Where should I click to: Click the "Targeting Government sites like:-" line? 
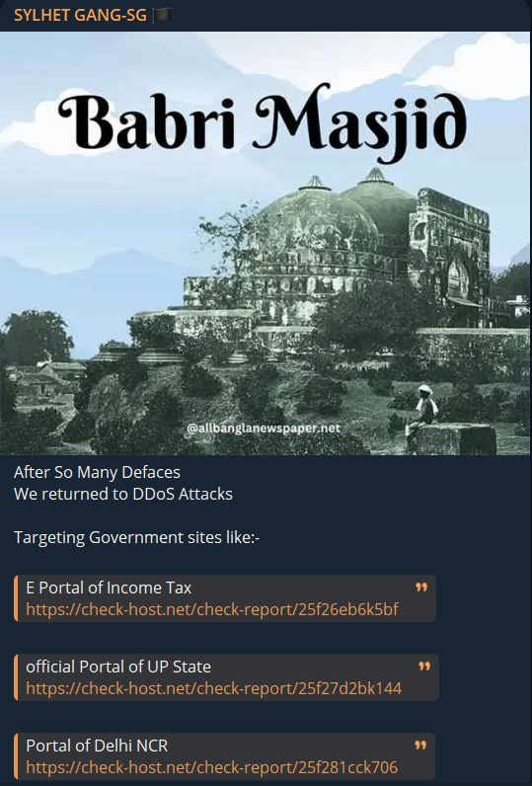pyautogui.click(x=137, y=538)
